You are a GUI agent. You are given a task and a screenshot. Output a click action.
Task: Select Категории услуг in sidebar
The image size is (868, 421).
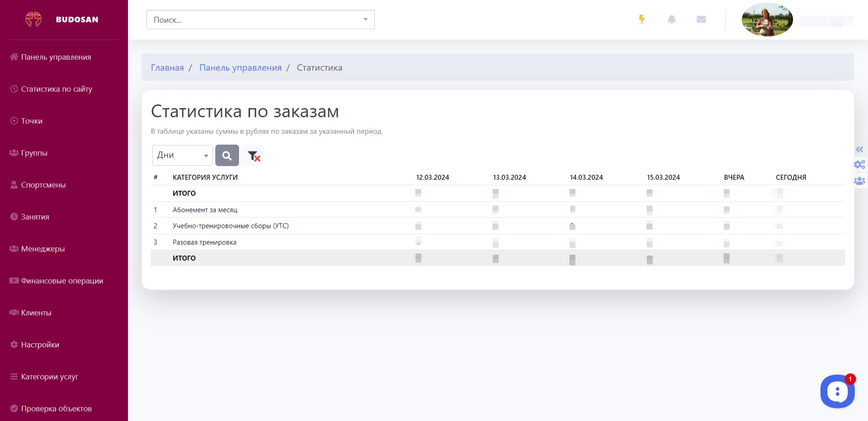click(49, 377)
